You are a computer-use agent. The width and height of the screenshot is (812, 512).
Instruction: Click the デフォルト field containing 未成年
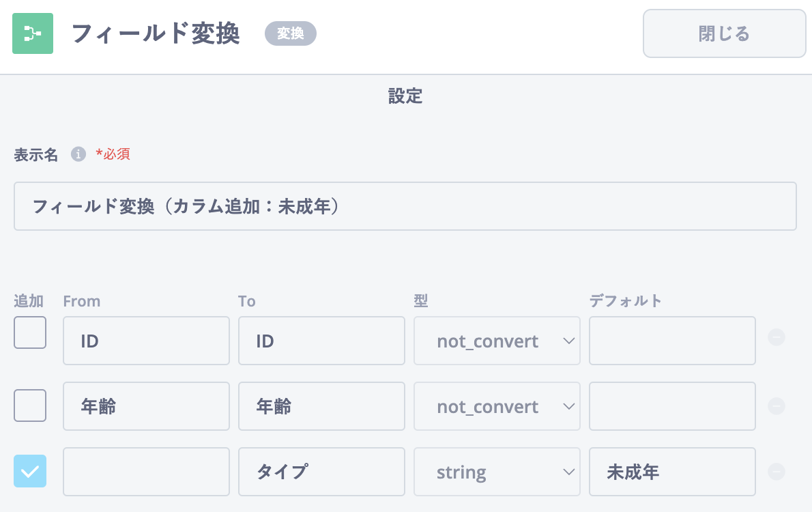672,472
